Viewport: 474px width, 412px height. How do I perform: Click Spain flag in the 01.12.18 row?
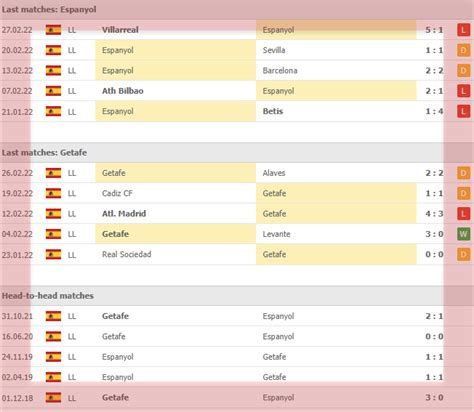[53, 397]
